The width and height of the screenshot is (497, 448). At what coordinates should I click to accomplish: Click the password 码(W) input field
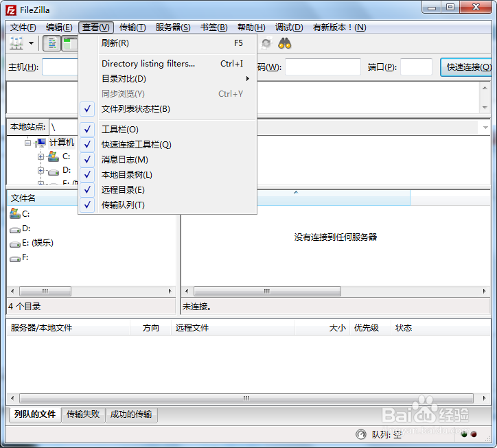pyautogui.click(x=323, y=67)
